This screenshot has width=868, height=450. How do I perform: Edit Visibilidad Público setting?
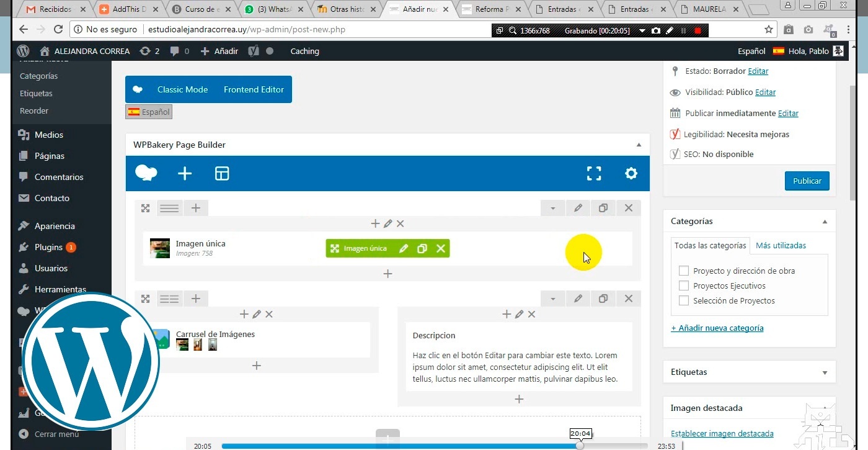[x=765, y=92]
